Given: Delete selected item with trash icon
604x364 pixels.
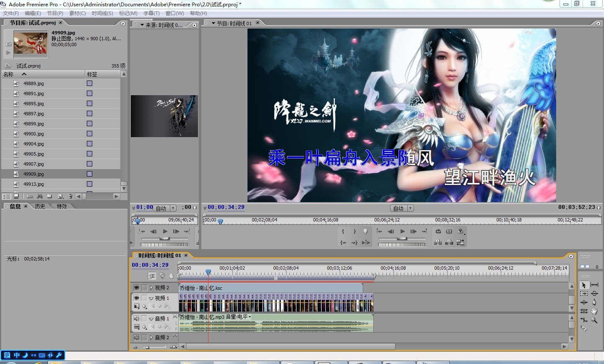Looking at the screenshot, I should tap(70, 196).
